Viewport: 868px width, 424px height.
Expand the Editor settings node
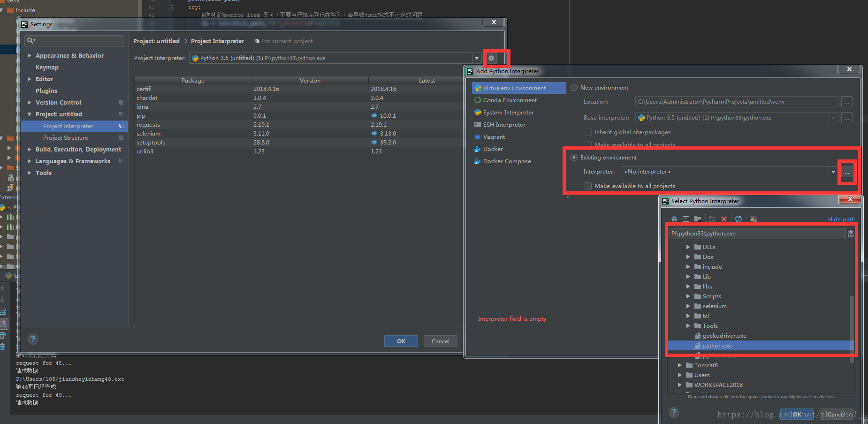point(30,79)
